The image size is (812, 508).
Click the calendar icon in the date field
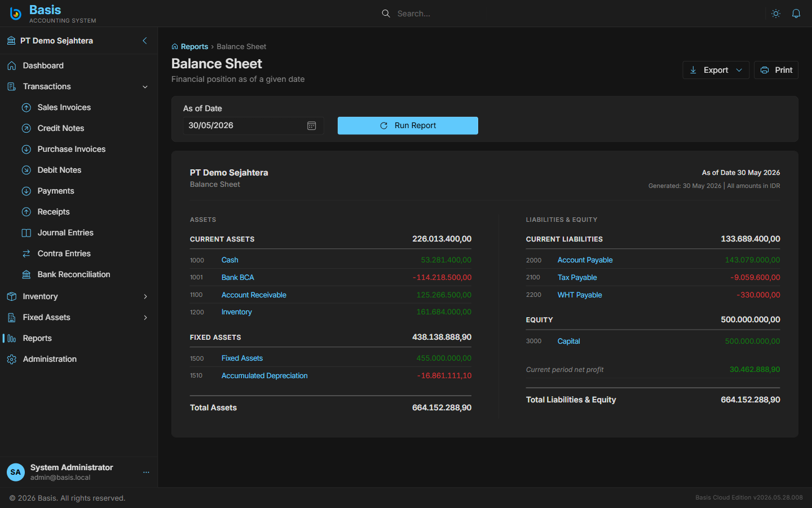point(311,126)
